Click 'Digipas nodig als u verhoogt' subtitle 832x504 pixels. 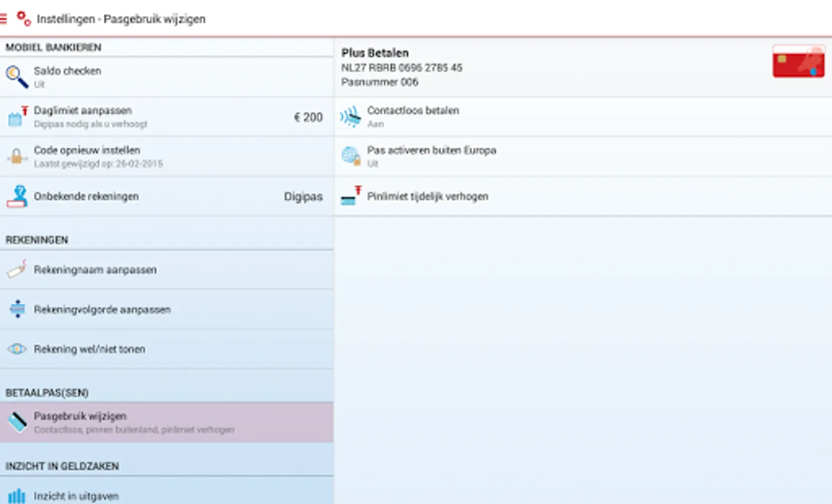[x=90, y=124]
